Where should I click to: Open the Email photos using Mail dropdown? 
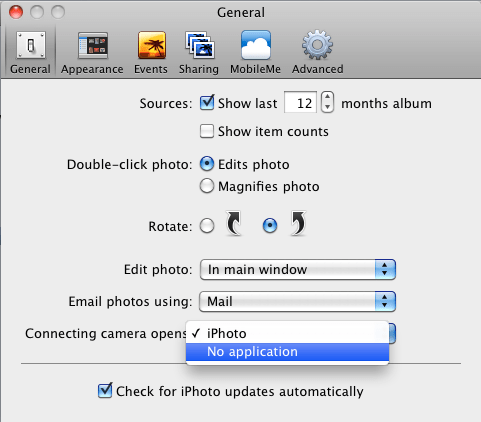[x=298, y=301]
